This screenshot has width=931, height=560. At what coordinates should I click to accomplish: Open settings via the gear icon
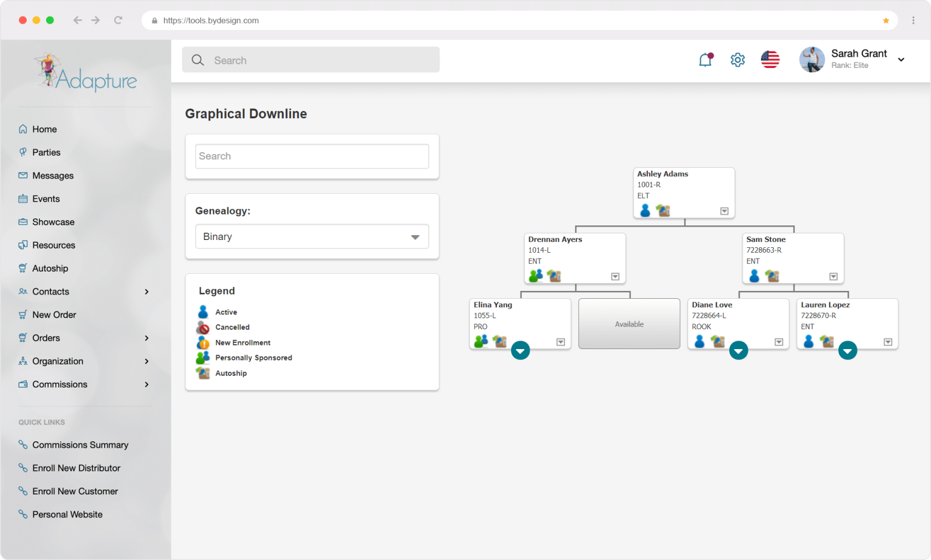(738, 60)
